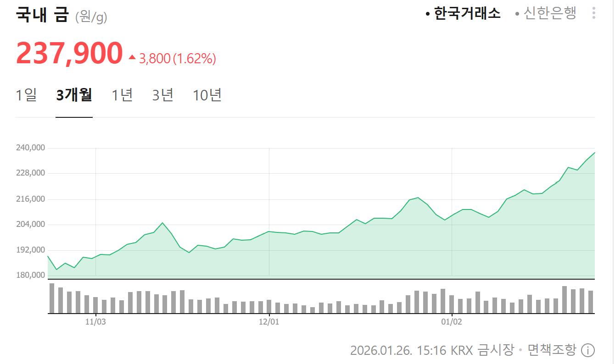Click the red up-triangle change indicator
The width and height of the screenshot is (615, 364).
pos(132,58)
